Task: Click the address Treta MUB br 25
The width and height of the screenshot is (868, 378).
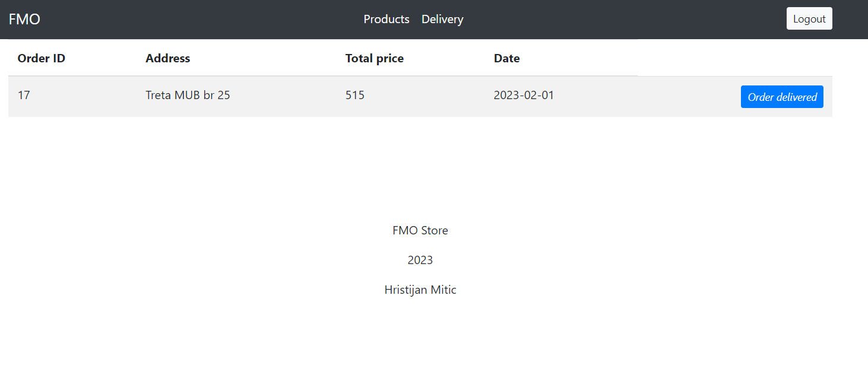Action: (188, 95)
